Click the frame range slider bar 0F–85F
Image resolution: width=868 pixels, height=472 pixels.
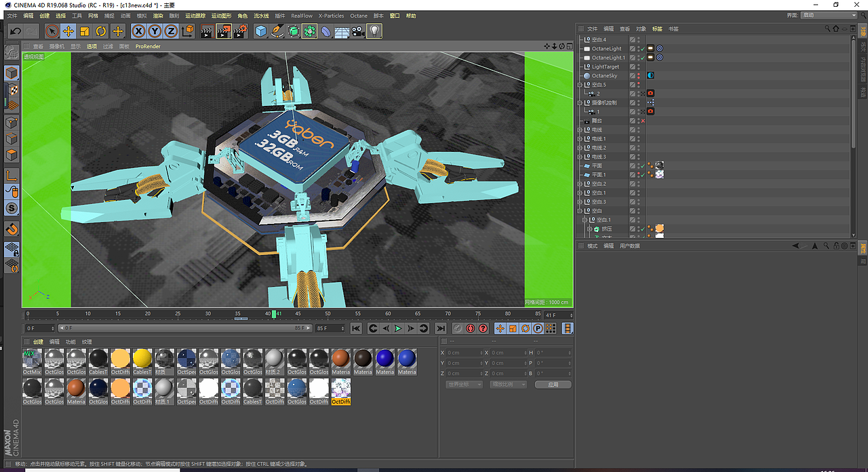click(x=186, y=328)
